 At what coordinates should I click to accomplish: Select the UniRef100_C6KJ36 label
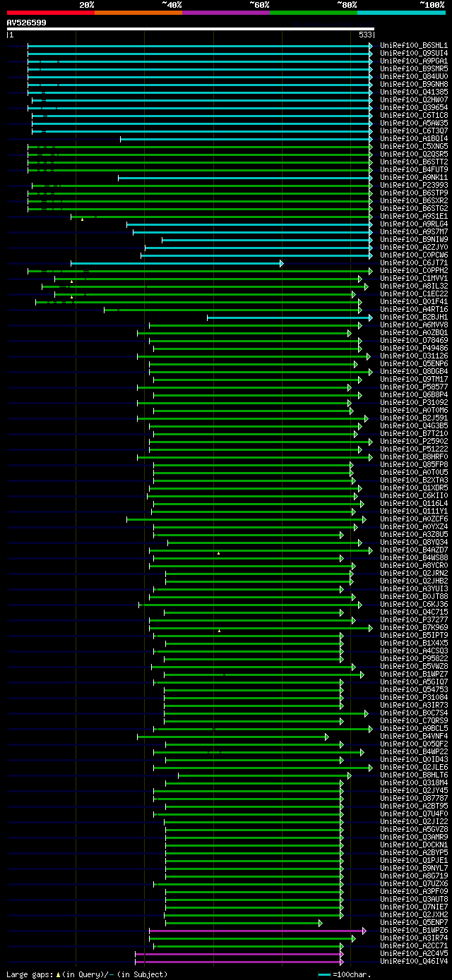click(414, 605)
